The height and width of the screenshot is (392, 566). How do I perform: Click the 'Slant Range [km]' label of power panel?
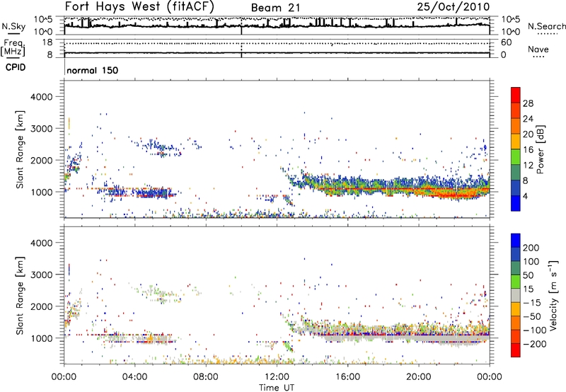click(x=20, y=149)
